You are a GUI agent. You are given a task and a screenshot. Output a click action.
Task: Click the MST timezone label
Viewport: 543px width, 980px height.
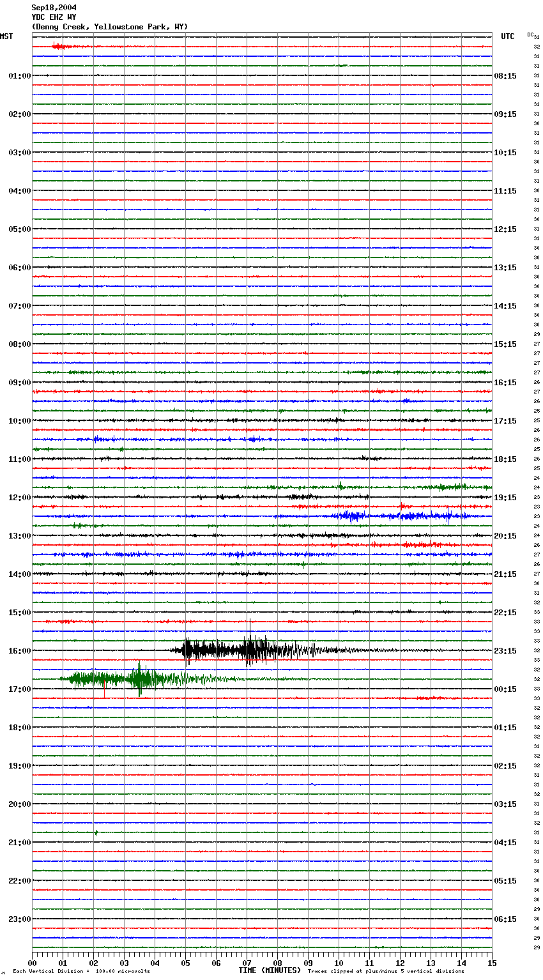[x=6, y=36]
